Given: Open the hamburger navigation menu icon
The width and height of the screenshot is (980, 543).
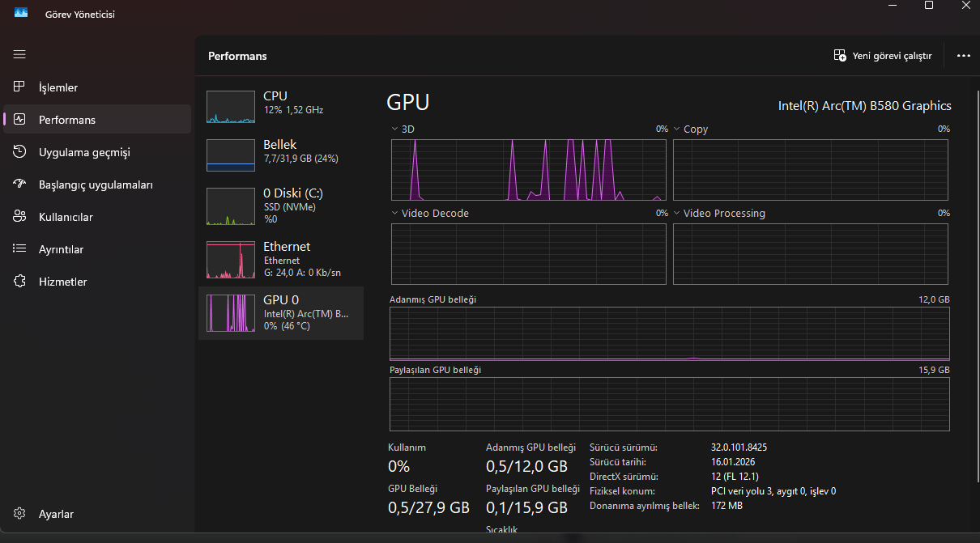Looking at the screenshot, I should click(19, 54).
